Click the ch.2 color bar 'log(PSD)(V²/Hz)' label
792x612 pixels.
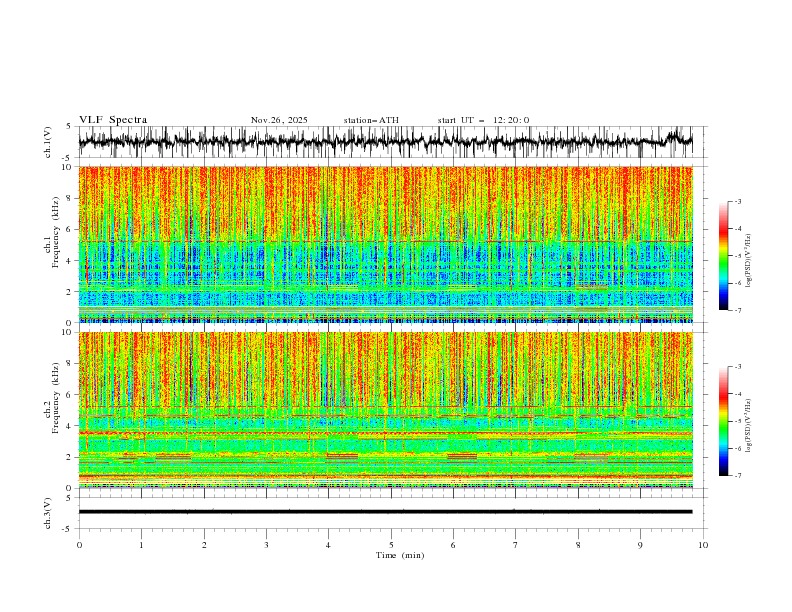coord(749,425)
